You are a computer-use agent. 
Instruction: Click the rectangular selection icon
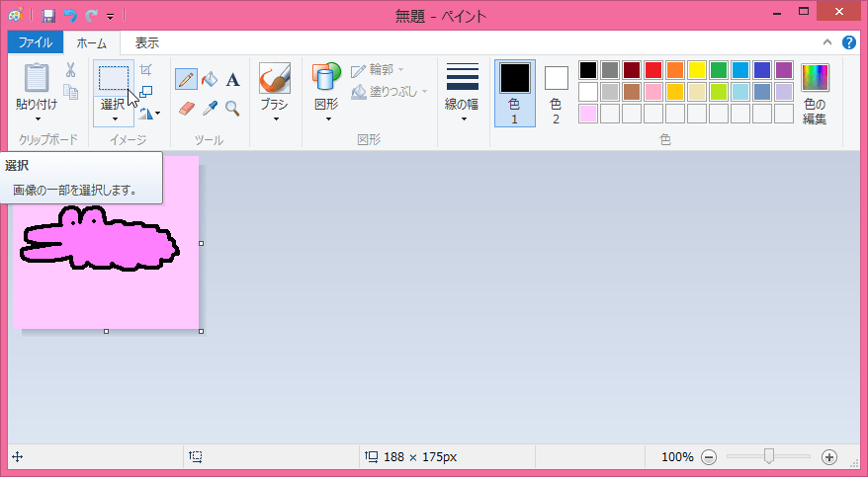(114, 77)
